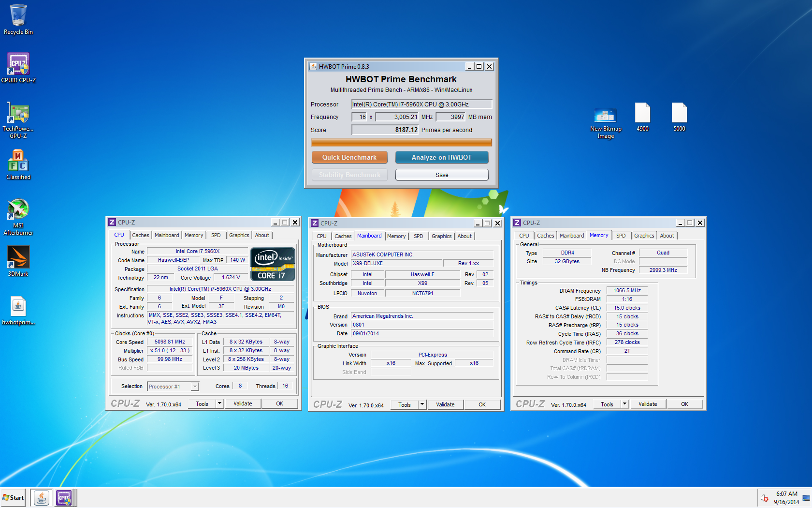Click Row Refresh Cycle Time 278 clocks
The height and width of the screenshot is (508, 812).
(x=627, y=342)
